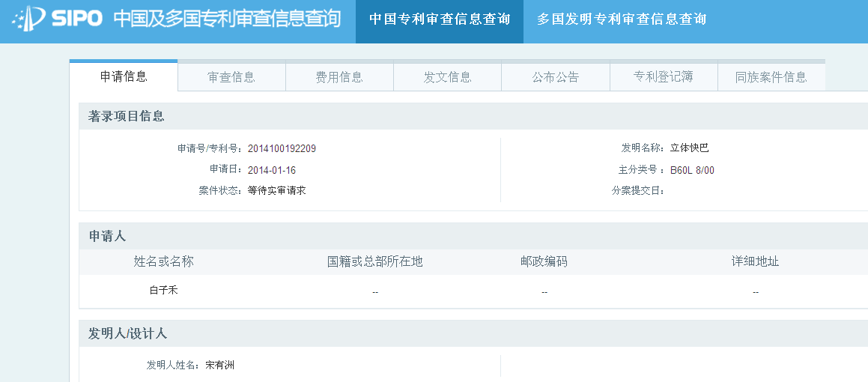Click classification number B60L 8/00

[692, 170]
